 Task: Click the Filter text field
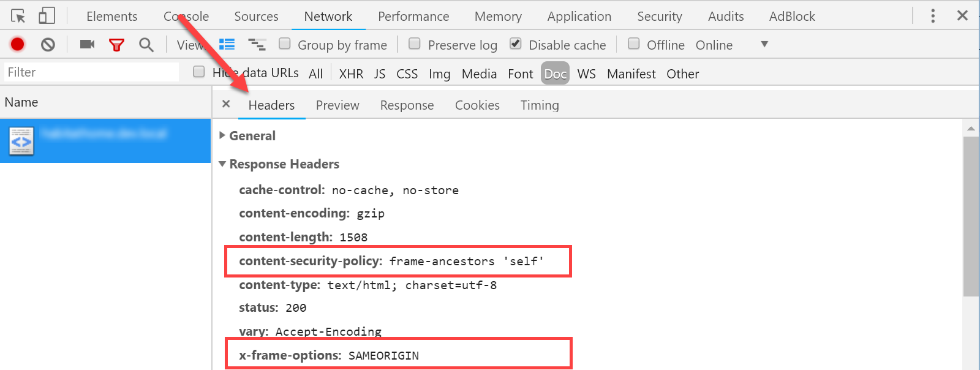(92, 72)
